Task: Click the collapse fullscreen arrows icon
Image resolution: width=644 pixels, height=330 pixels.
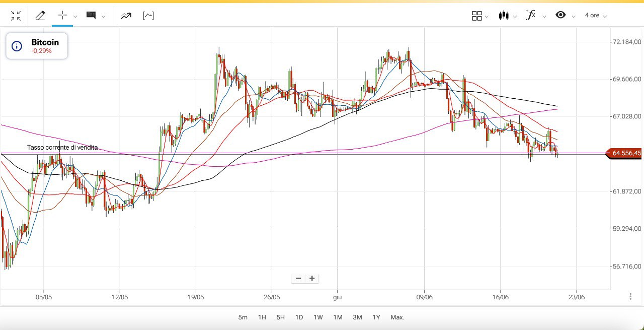Action: point(16,16)
